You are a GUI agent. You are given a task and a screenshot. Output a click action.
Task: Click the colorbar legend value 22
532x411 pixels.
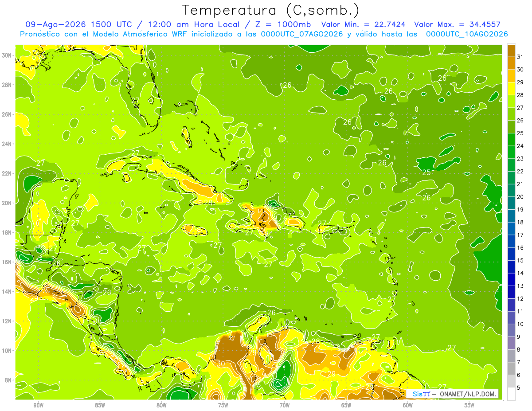[520, 171]
